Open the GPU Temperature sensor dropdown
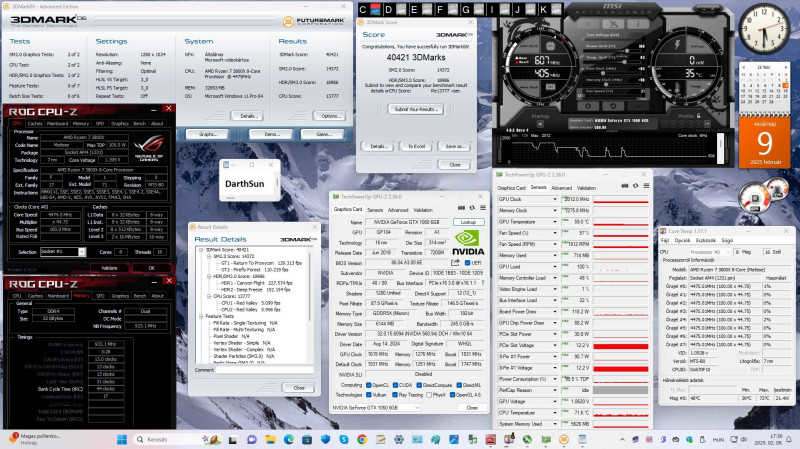 click(555, 222)
